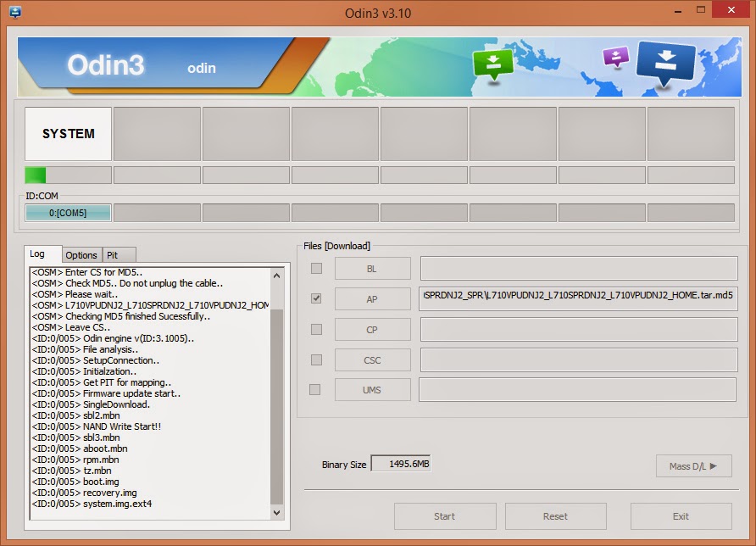Screen dimensions: 756x546
Task: Click the log scrollbar up arrow
Action: pos(277,276)
